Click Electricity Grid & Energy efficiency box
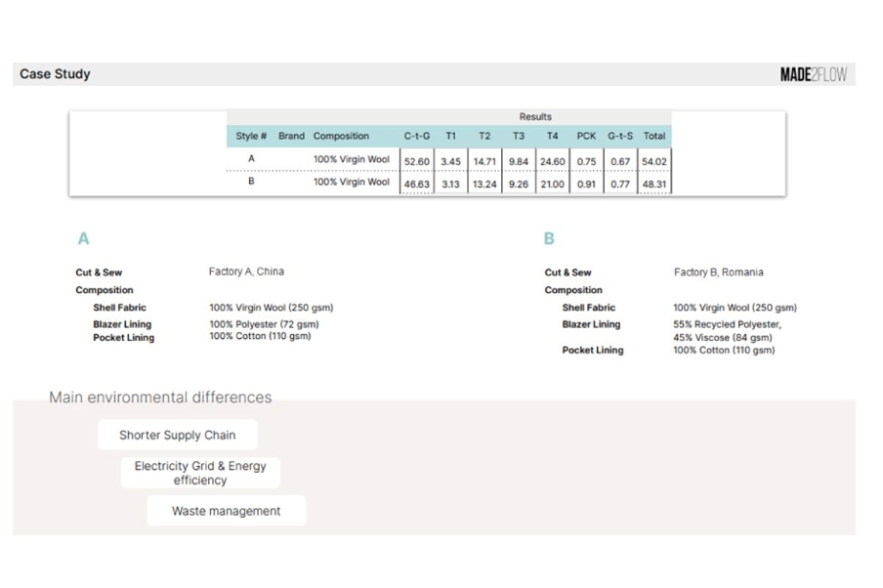Screen dimensions: 883x588 point(200,473)
